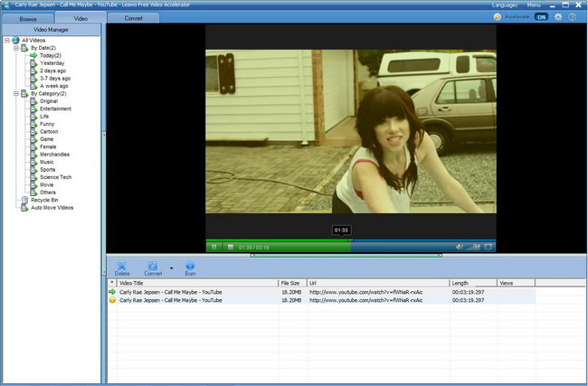The height and width of the screenshot is (386, 588).
Task: Click the By Date(2) folder icon
Action: 24,48
